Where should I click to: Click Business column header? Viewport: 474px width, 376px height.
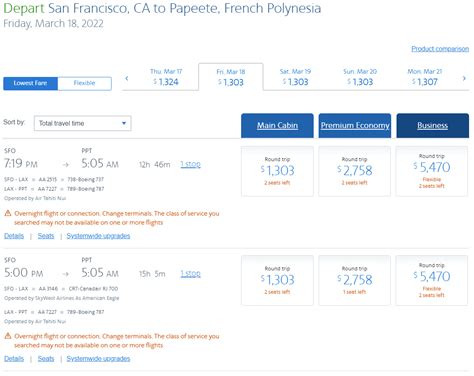point(433,125)
